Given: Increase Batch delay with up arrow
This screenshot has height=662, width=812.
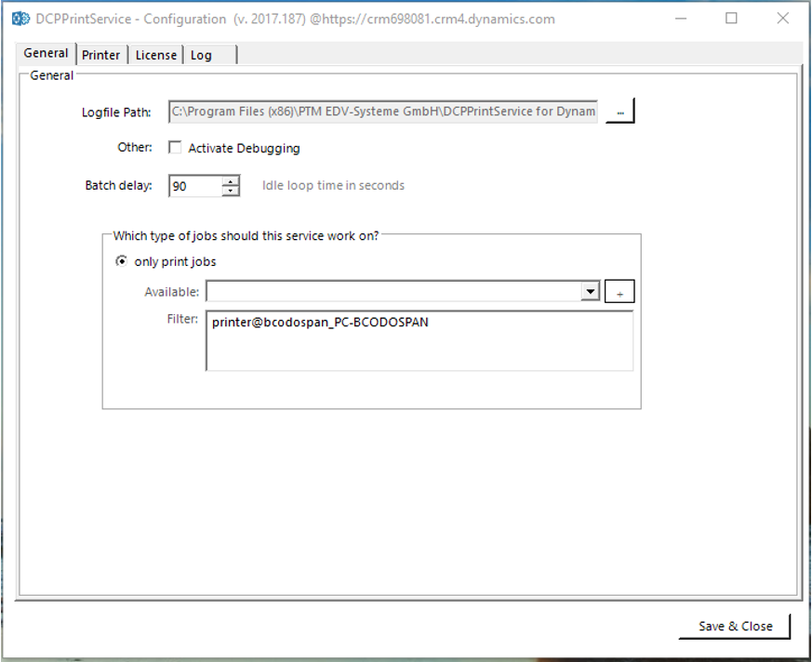Looking at the screenshot, I should coord(231,180).
